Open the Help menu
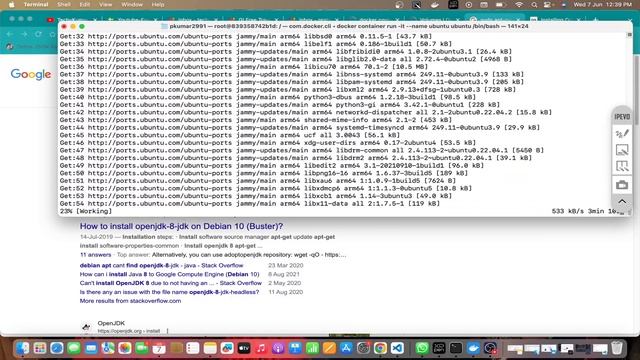The image size is (640, 360). pos(158,4)
